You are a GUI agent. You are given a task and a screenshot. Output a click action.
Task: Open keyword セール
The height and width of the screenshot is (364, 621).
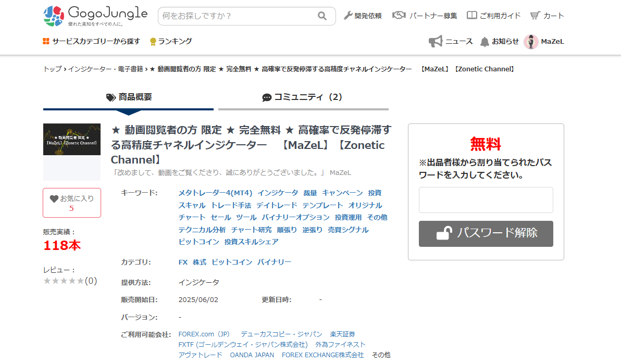click(220, 218)
